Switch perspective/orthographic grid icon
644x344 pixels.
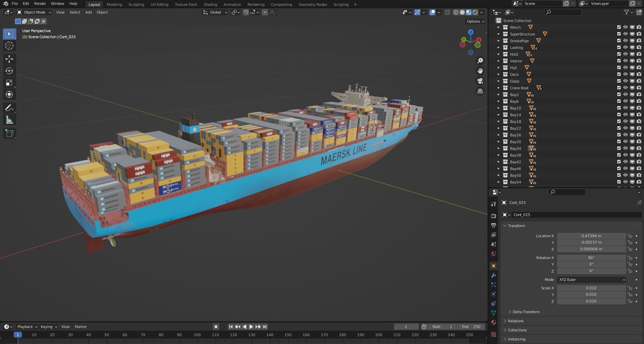(x=480, y=91)
